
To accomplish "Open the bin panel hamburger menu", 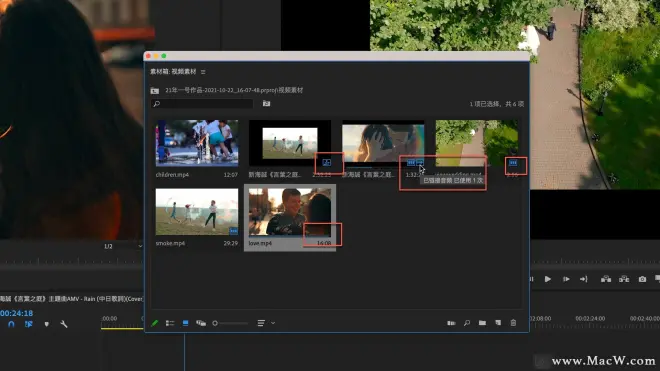I will (203, 72).
